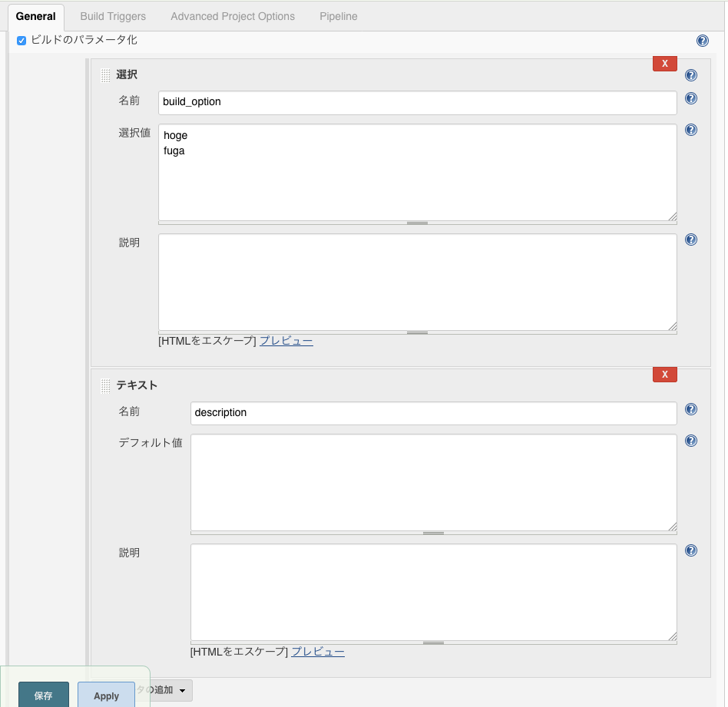Toggle the ビルドのパラメータ化 checkbox
This screenshot has height=707, width=728.
point(22,41)
